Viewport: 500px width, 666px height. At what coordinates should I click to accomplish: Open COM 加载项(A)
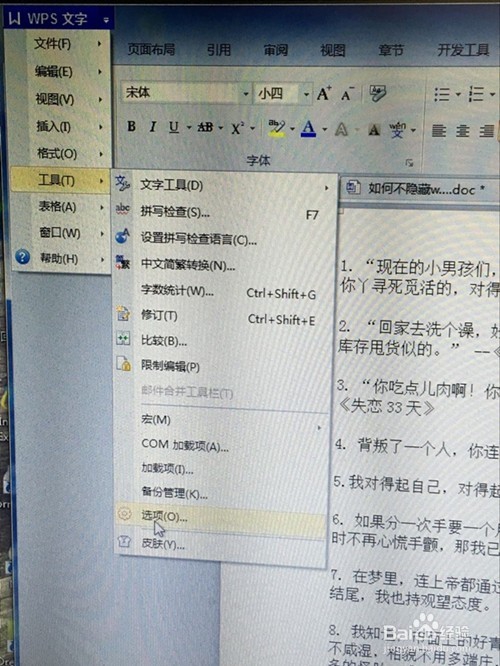(x=222, y=445)
